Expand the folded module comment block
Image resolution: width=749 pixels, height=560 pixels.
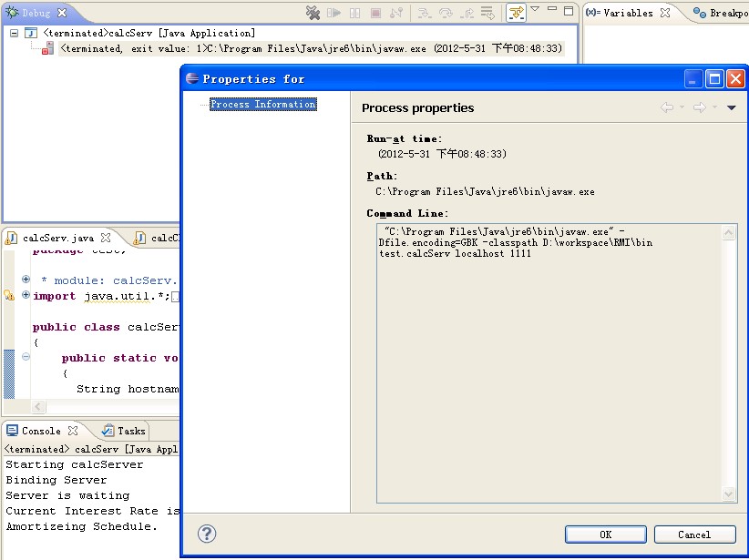pyautogui.click(x=26, y=280)
